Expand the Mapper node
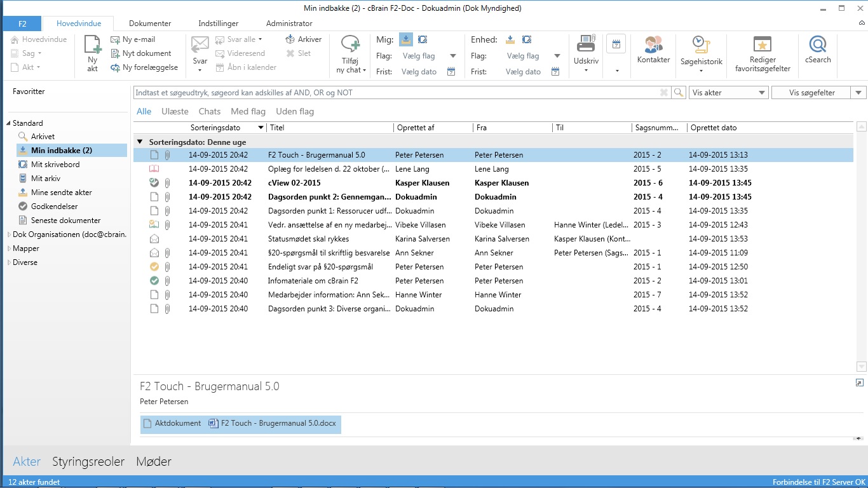868x488 pixels. [9, 248]
